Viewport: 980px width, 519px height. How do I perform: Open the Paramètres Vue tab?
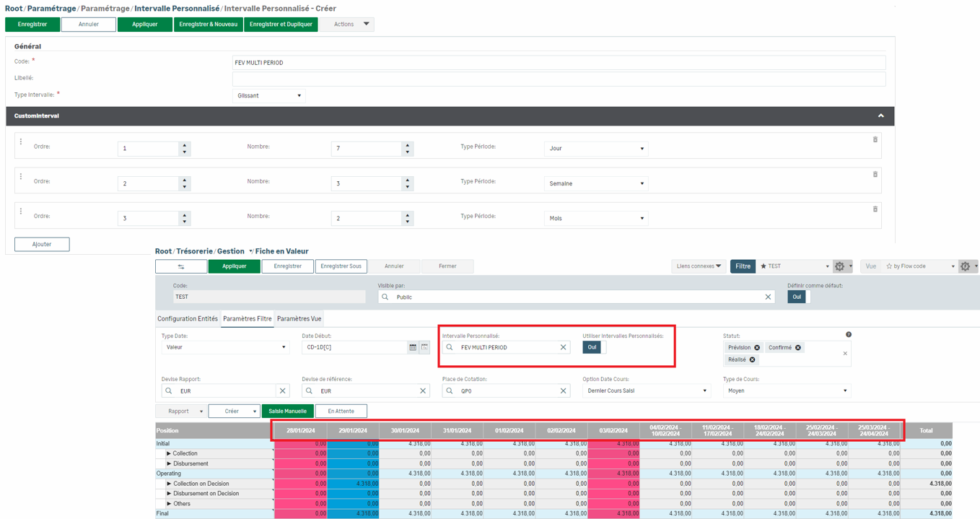pos(299,319)
